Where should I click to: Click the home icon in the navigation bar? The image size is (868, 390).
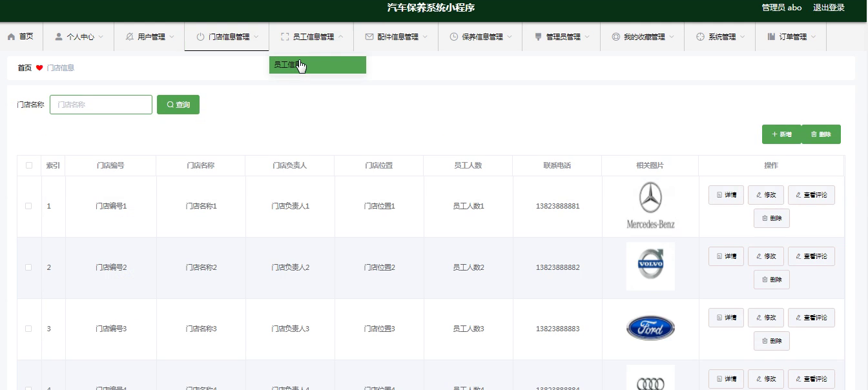click(x=11, y=37)
